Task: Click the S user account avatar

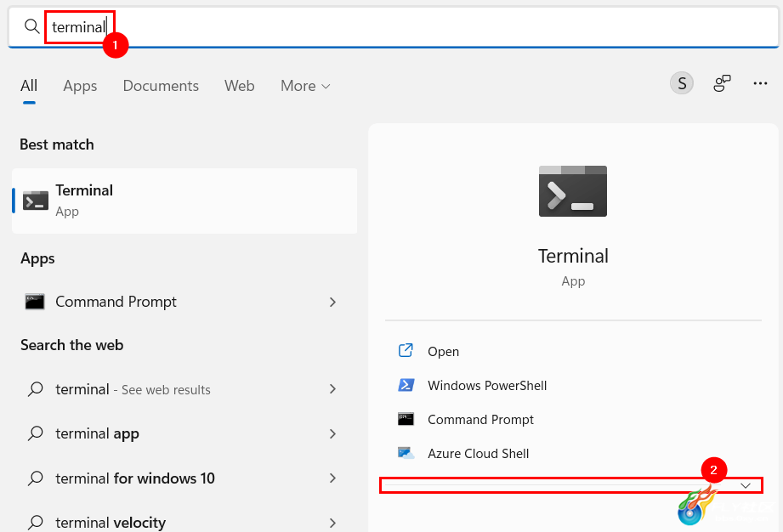Action: [x=682, y=82]
